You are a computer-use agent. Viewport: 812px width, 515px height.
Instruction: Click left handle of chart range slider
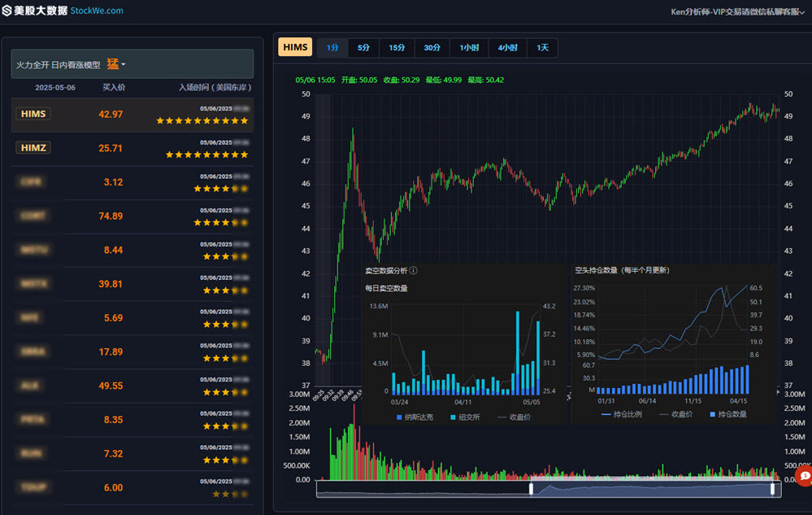531,489
